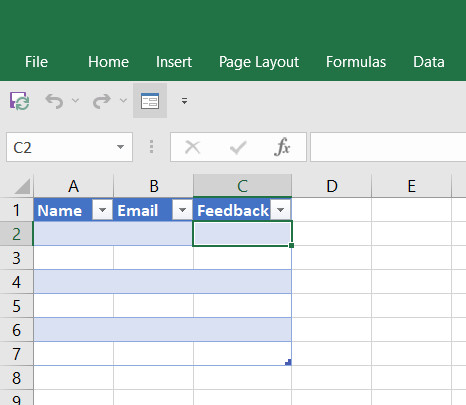Image resolution: width=466 pixels, height=405 pixels.
Task: Click the Email header cell
Action: click(153, 210)
